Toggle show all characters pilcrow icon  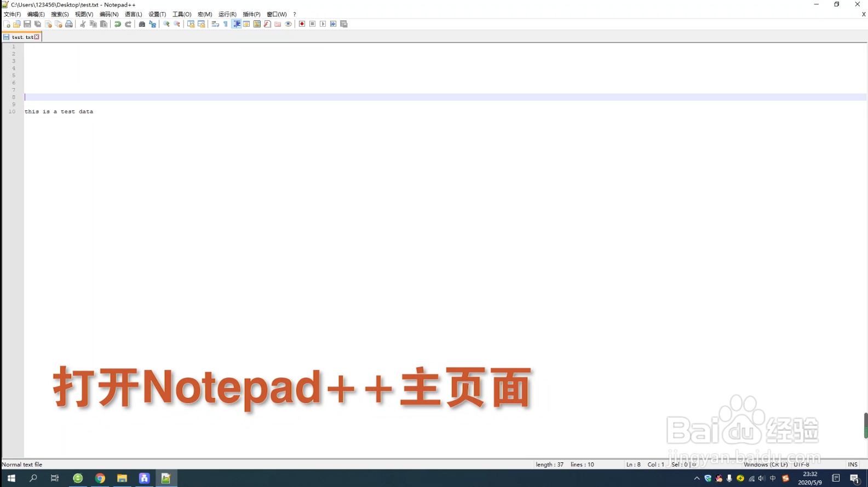226,24
